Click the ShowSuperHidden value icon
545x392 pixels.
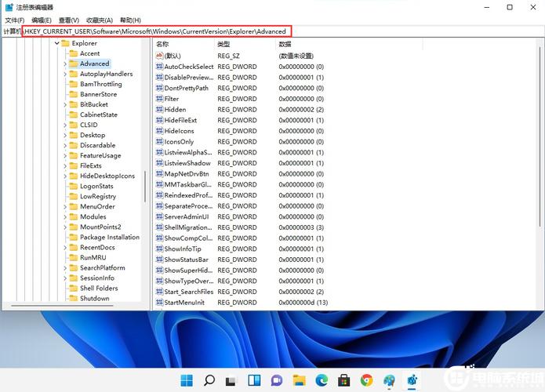coord(159,270)
